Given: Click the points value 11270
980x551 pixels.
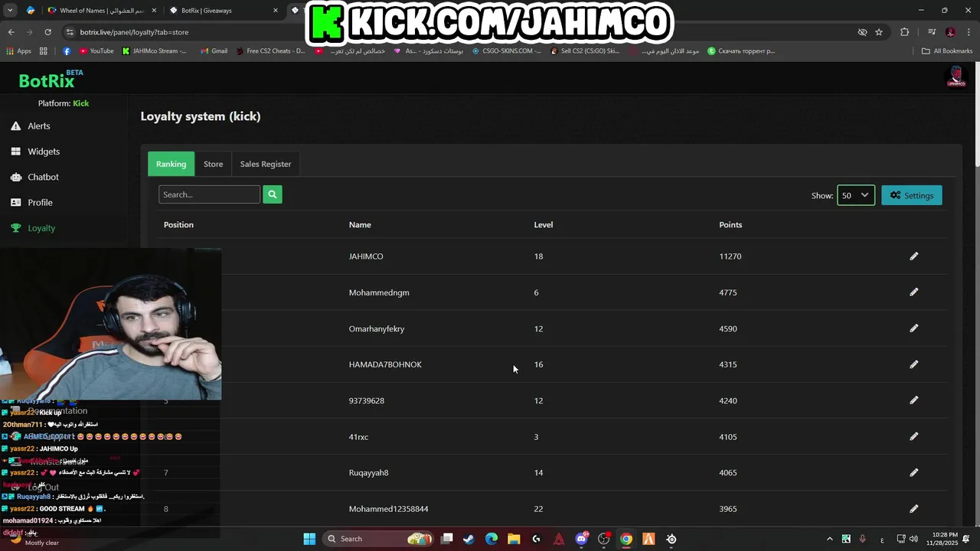Looking at the screenshot, I should pos(730,256).
